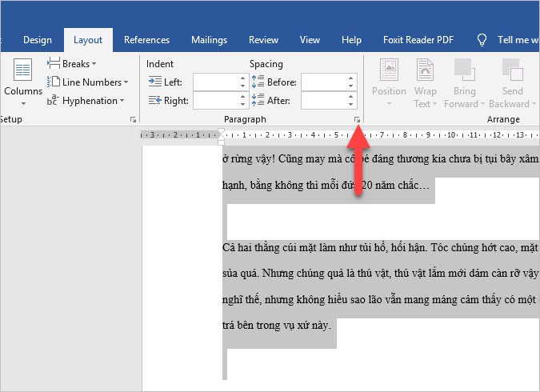Click the Spacing Before input field
The height and width of the screenshot is (392, 540).
(x=324, y=82)
